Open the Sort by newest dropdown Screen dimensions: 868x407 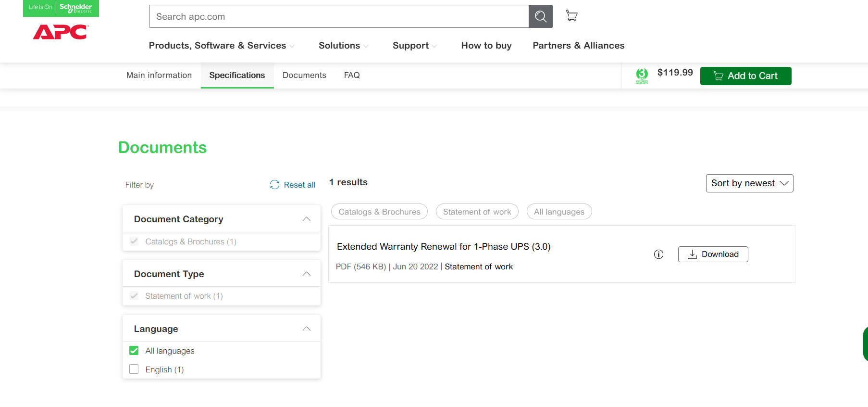pyautogui.click(x=749, y=183)
